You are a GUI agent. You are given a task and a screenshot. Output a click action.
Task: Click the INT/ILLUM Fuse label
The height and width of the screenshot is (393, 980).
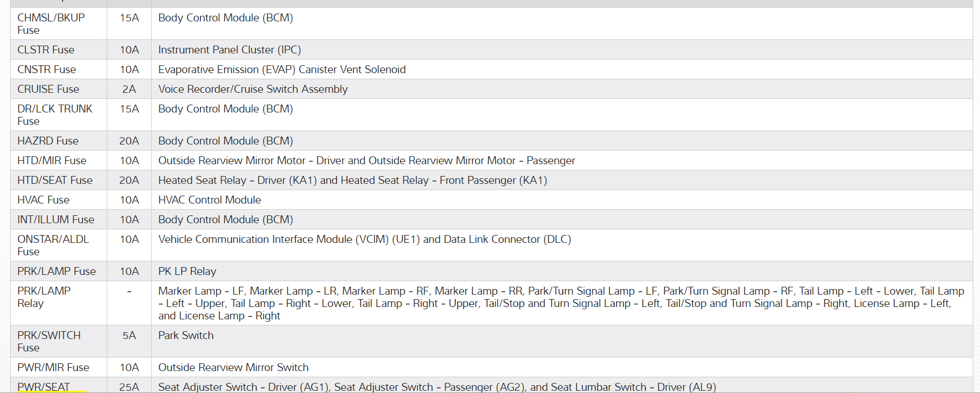click(x=56, y=219)
